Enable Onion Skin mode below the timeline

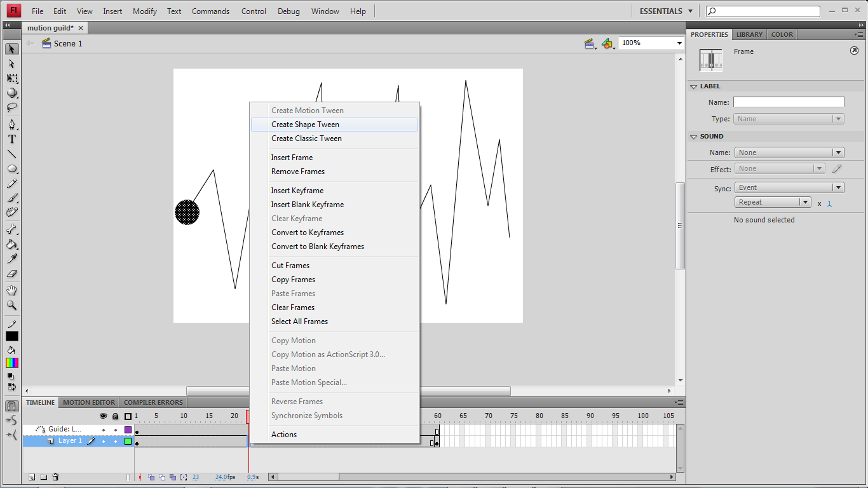[151, 477]
